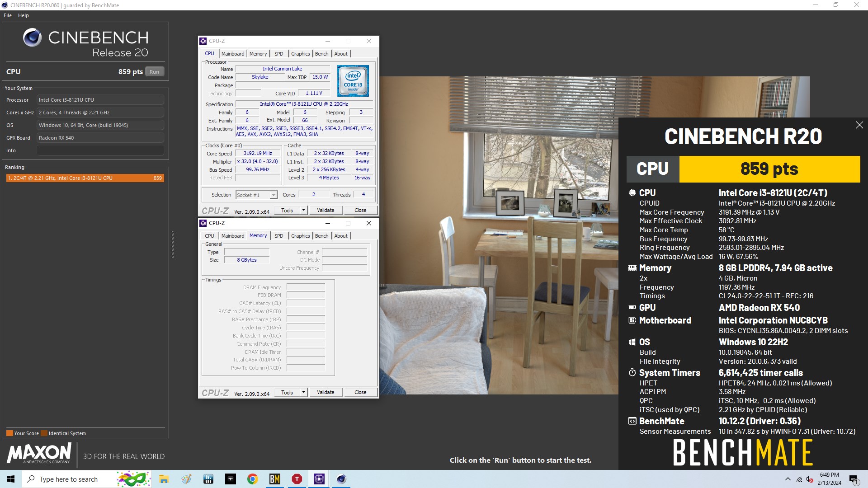
Task: Expand Tools dropdown arrow in upper CPU-Z
Action: coord(304,211)
